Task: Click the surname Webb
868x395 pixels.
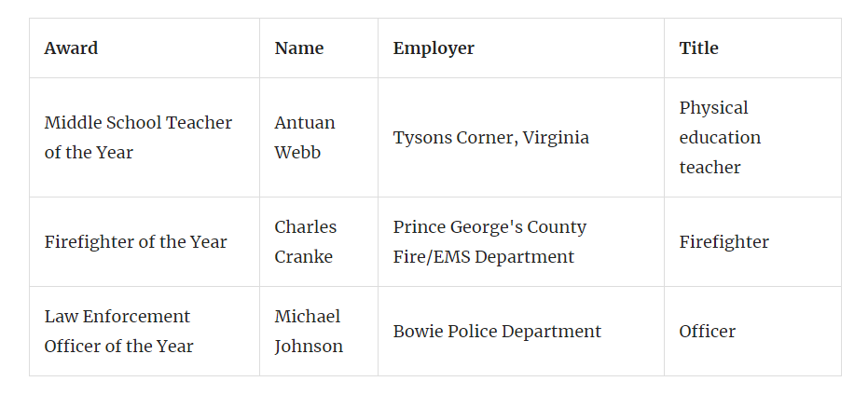Action: tap(297, 153)
